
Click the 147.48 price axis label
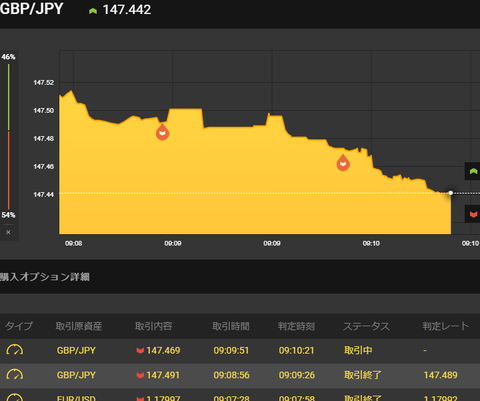tap(43, 138)
